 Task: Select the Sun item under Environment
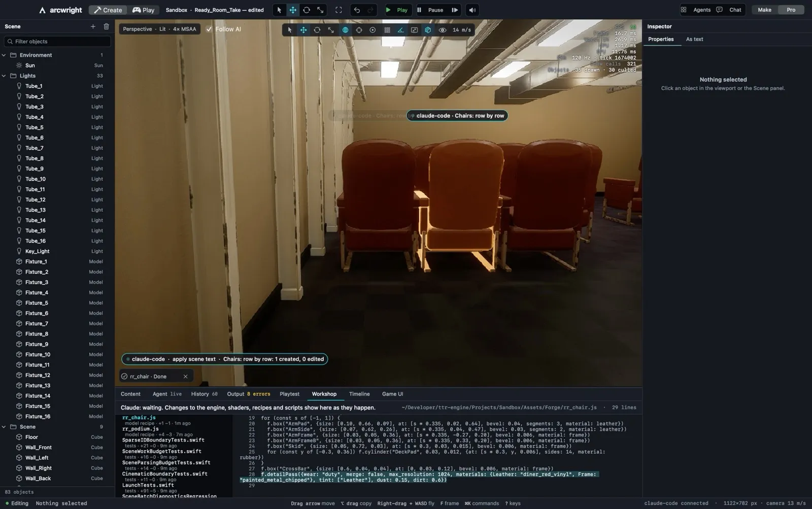point(57,65)
